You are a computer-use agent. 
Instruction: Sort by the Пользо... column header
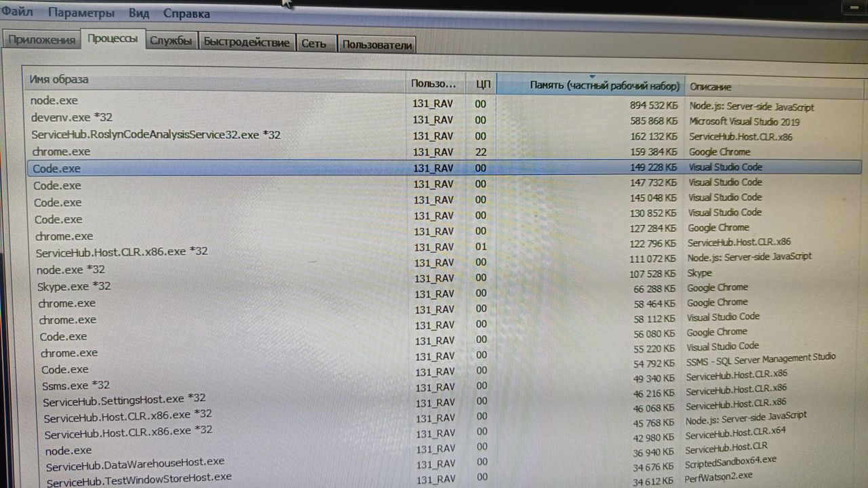435,83
